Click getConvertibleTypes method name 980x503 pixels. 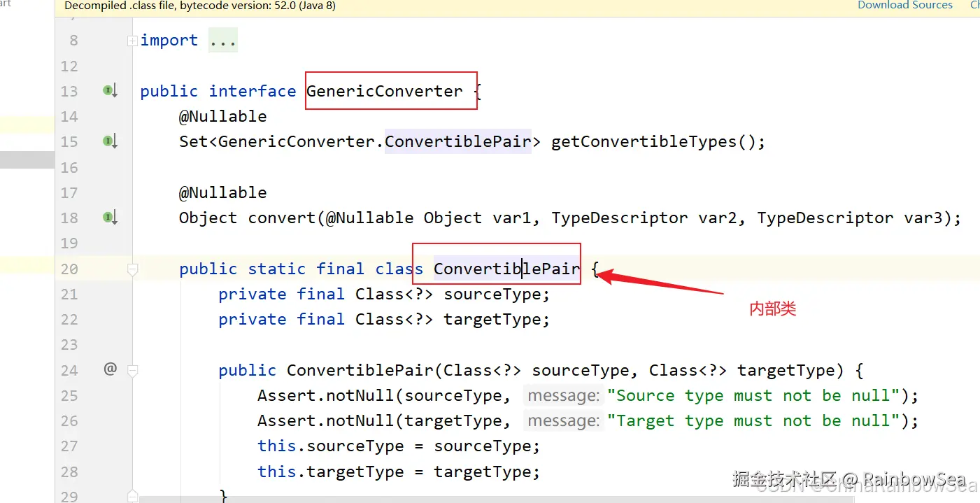(644, 141)
